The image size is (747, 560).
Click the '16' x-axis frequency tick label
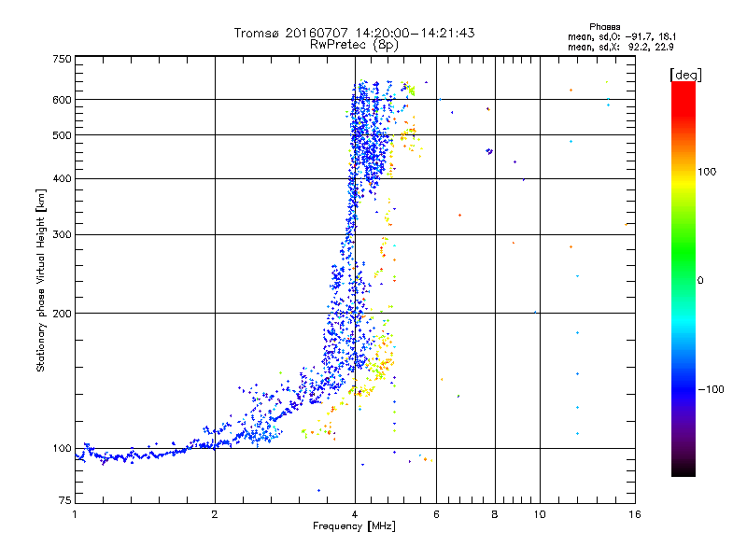(635, 514)
